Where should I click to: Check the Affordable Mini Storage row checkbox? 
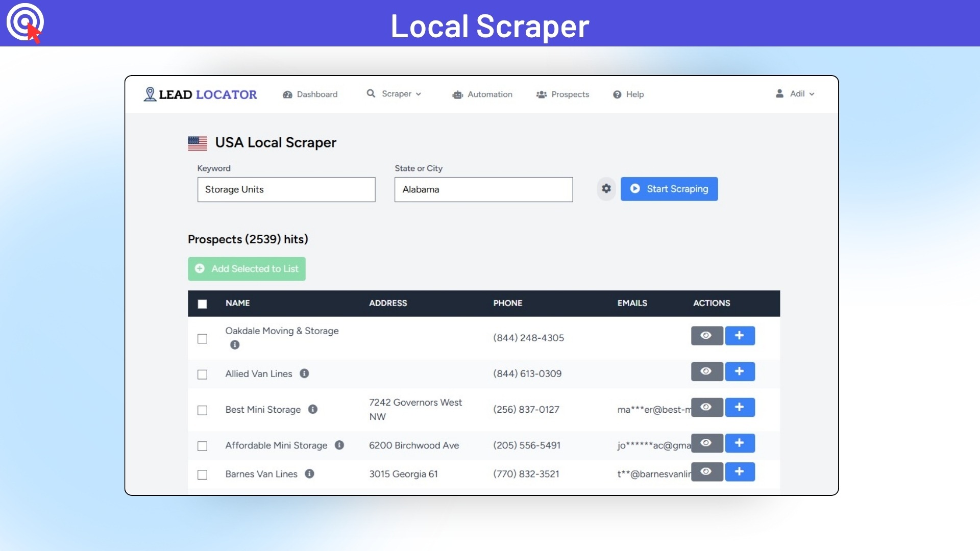point(202,446)
